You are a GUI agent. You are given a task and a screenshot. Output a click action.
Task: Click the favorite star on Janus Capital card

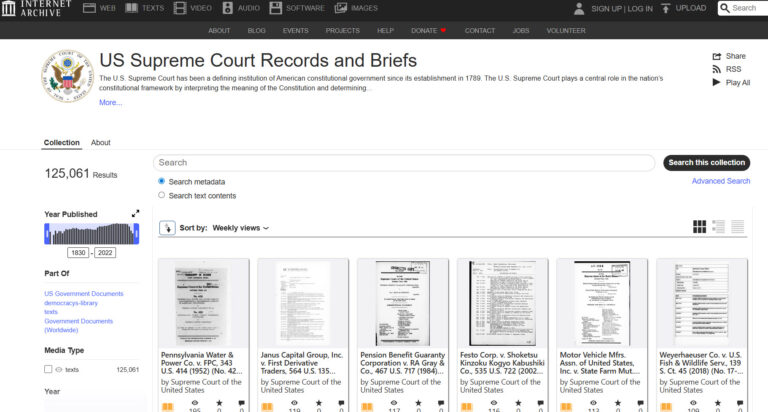pos(319,403)
